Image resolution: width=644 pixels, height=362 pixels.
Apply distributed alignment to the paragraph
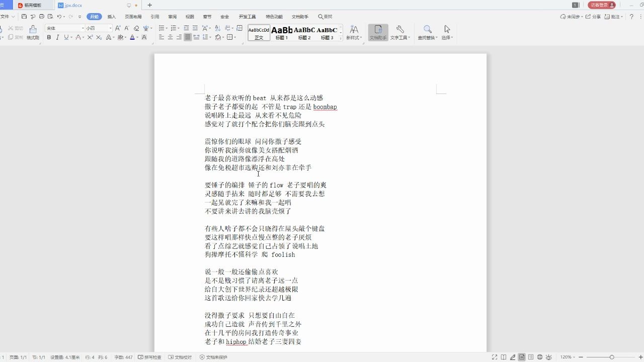pos(197,37)
